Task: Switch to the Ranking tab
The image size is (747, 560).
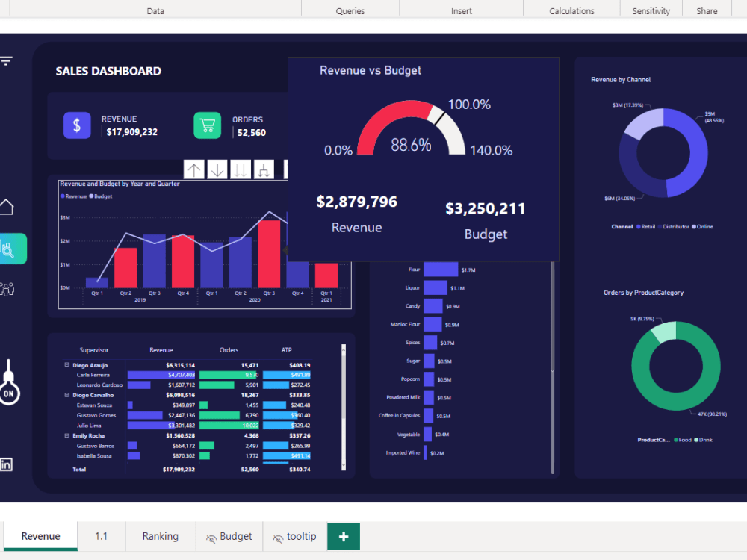Action: [160, 536]
